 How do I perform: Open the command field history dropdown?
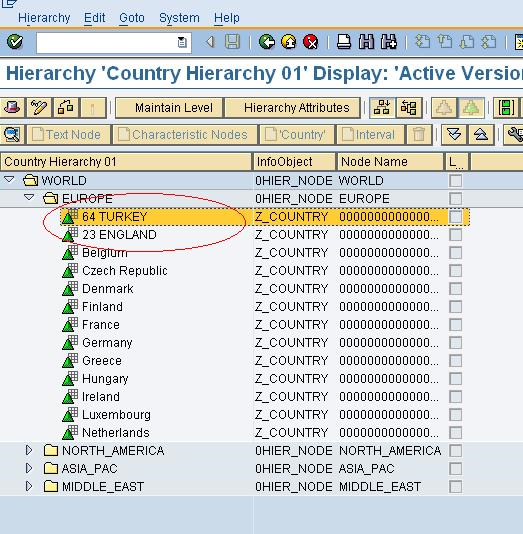pyautogui.click(x=182, y=42)
